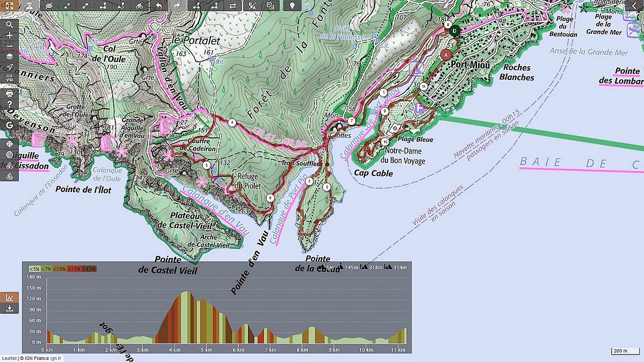
Task: Click the 'Port Miou' map label
Action: click(x=471, y=65)
